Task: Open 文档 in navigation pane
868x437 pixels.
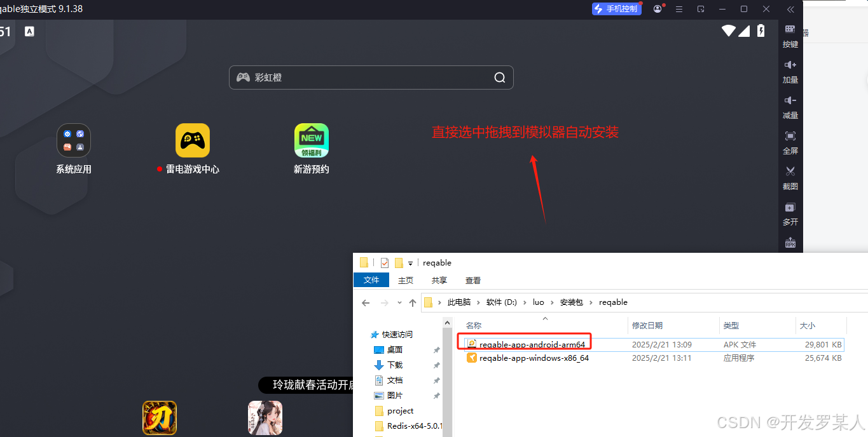Action: click(x=394, y=380)
